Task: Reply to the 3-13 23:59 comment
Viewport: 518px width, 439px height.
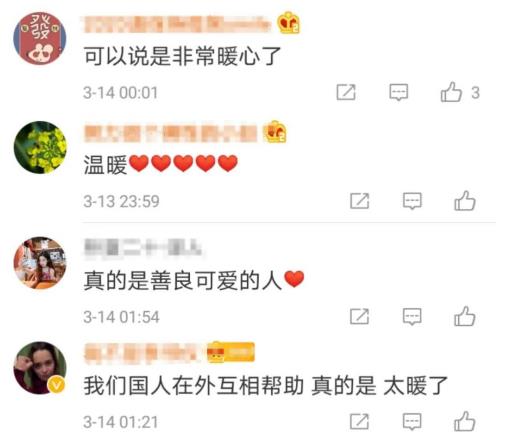Action: (412, 201)
